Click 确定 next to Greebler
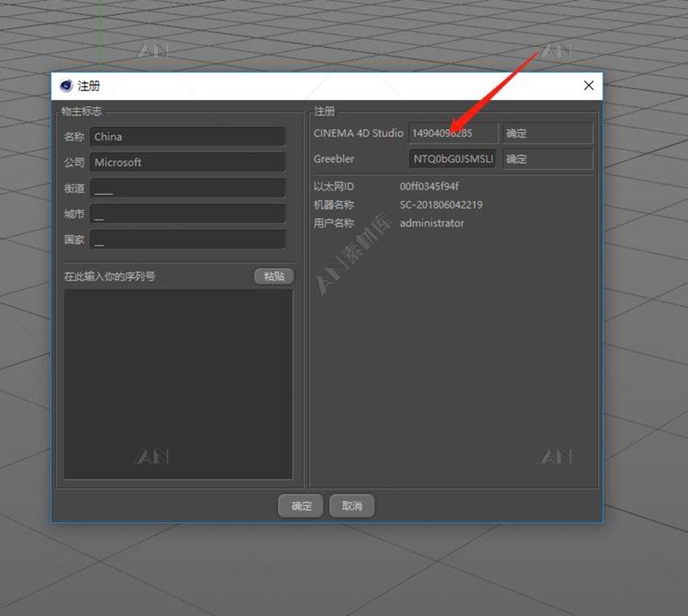The image size is (688, 616). click(548, 159)
